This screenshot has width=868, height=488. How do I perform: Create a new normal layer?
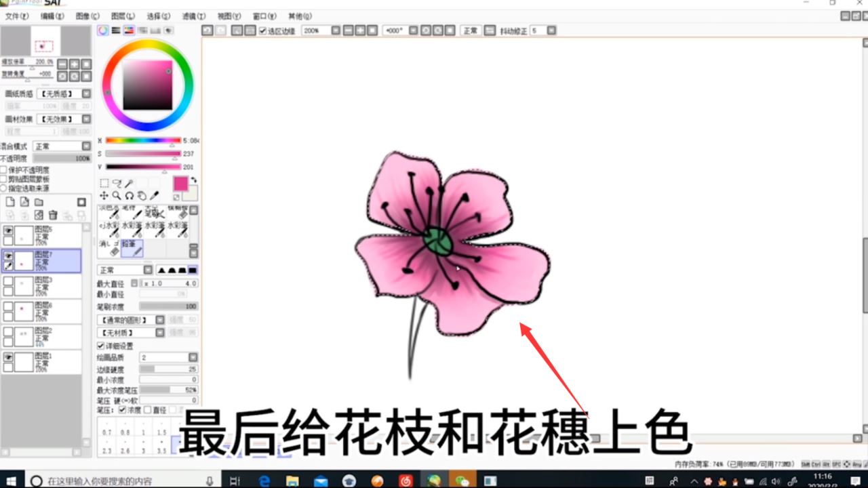coord(10,202)
